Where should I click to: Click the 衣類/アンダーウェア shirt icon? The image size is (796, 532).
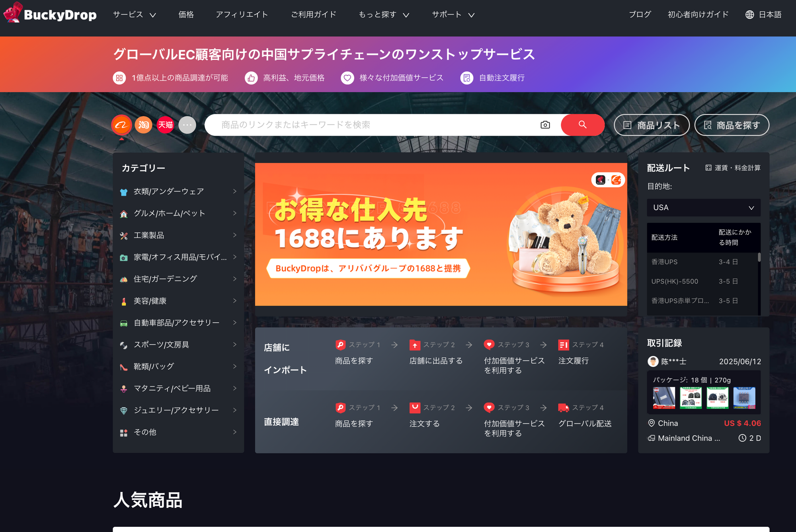point(124,192)
